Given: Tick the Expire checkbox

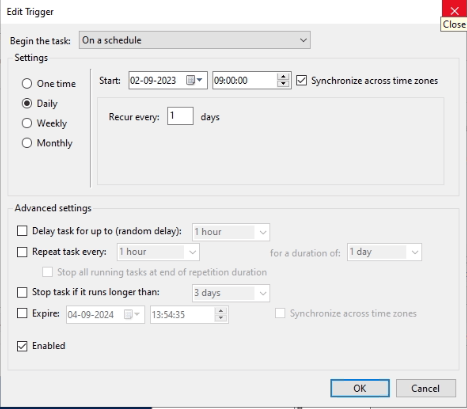Looking at the screenshot, I should (22, 313).
